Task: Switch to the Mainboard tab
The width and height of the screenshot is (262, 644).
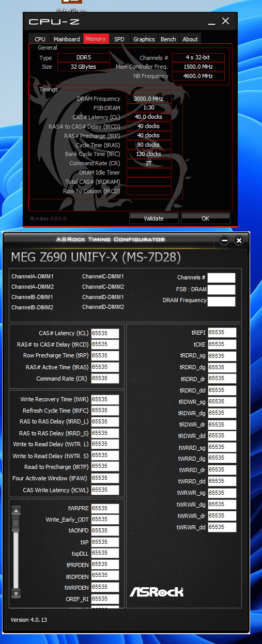Action: [67, 39]
